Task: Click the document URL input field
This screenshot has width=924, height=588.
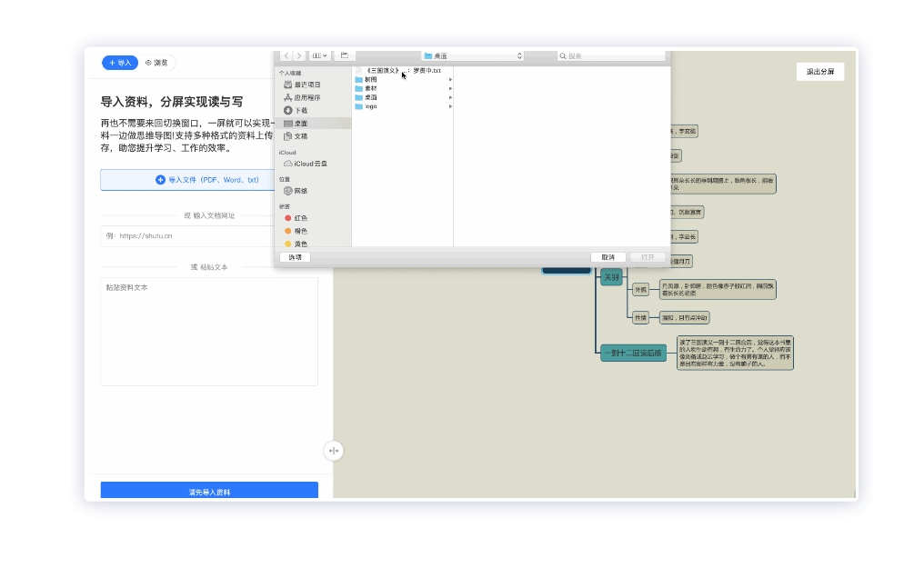Action: coord(187,236)
